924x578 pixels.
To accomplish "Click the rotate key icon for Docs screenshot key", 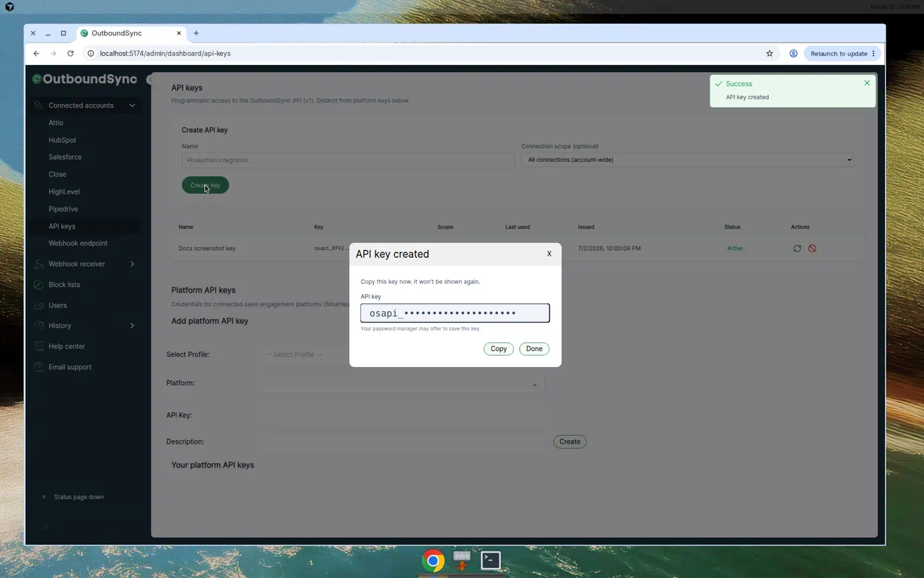I will click(x=797, y=249).
